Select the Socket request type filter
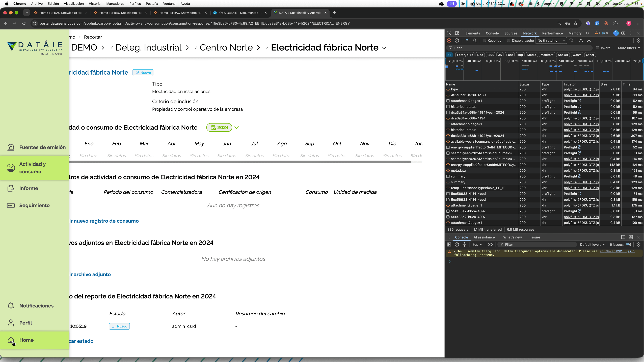This screenshot has width=644, height=362. tap(563, 55)
